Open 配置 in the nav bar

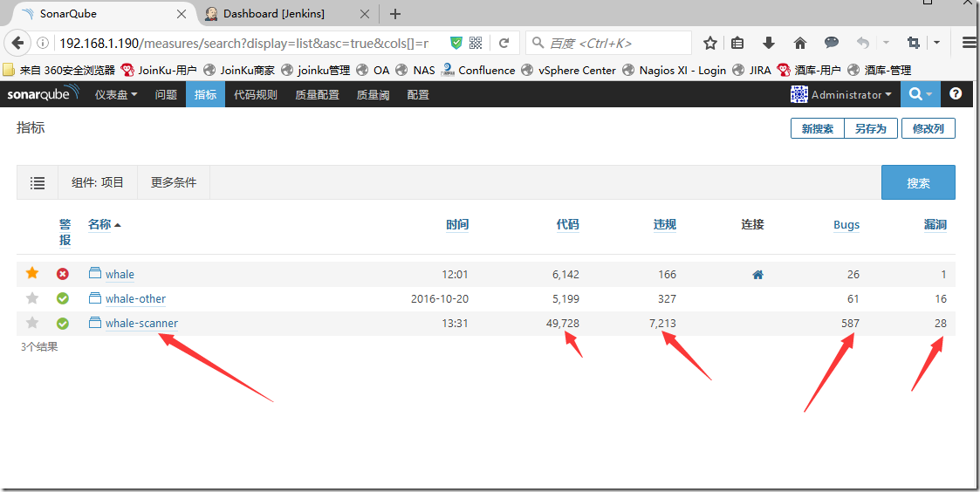point(417,94)
